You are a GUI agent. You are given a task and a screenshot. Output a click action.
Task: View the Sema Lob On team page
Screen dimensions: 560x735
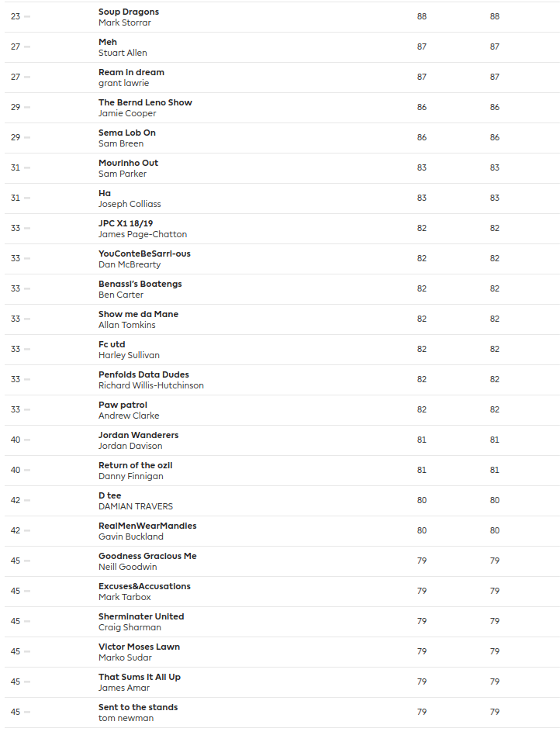[x=127, y=133]
